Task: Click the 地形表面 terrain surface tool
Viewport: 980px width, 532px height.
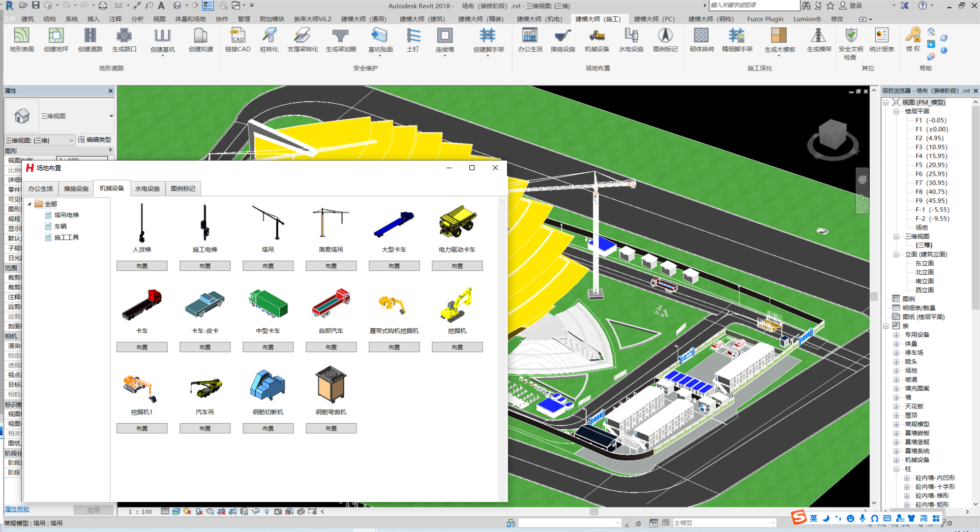Action: (x=22, y=40)
